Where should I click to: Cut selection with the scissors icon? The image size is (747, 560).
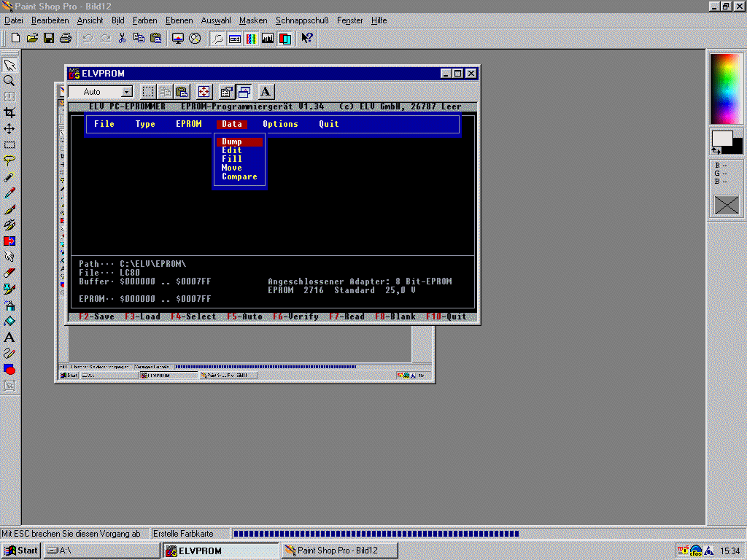click(x=122, y=38)
